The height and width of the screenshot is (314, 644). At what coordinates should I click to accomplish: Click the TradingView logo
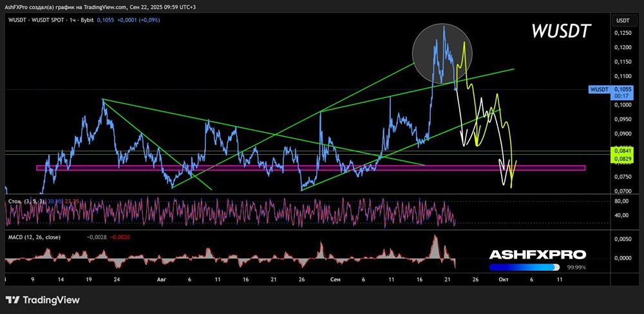(x=43, y=300)
